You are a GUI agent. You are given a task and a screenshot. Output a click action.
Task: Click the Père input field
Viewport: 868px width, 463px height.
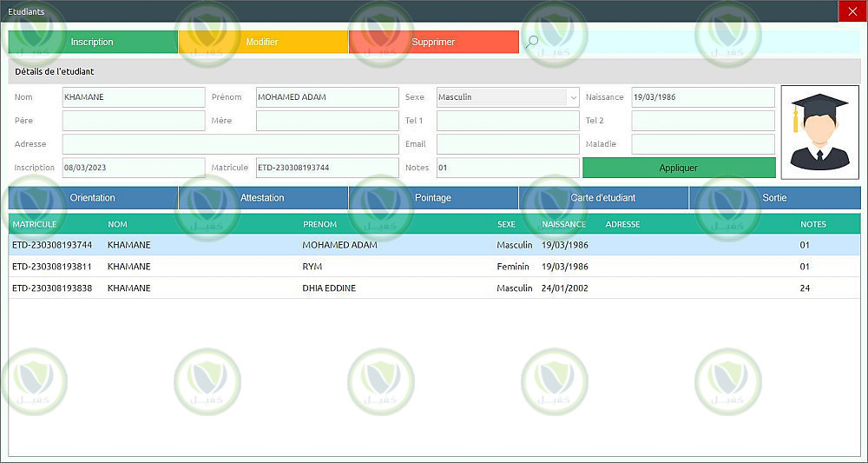coord(134,121)
